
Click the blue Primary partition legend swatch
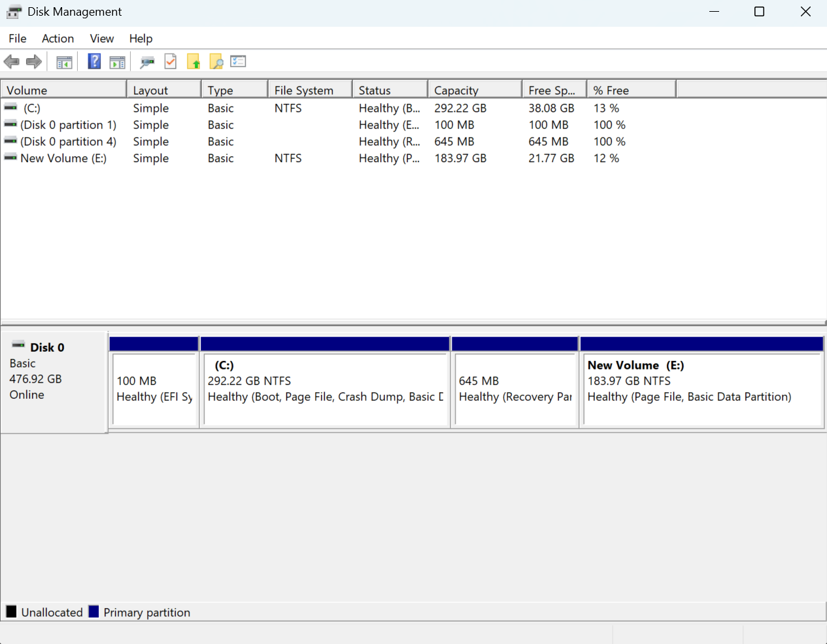pos(93,612)
